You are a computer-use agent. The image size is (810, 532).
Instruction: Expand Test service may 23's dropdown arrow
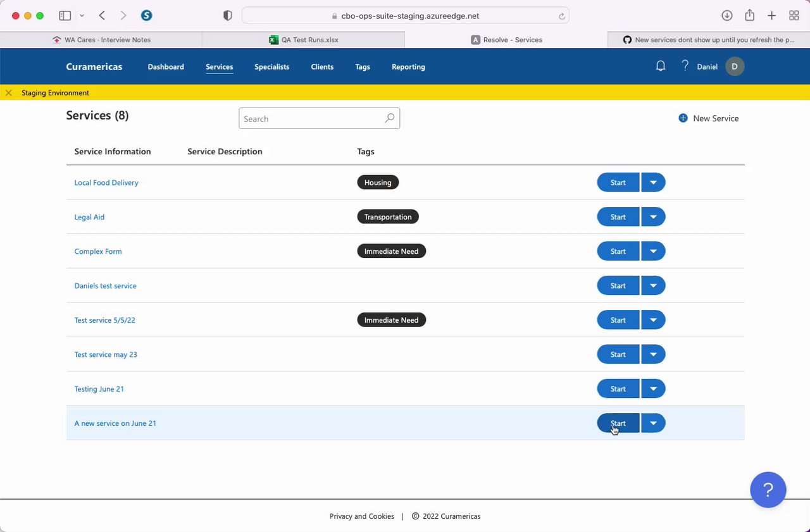(x=653, y=354)
